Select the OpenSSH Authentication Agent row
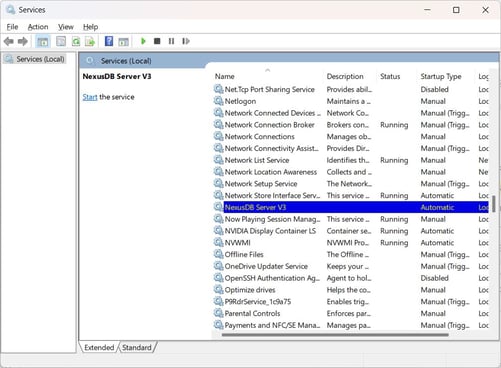This screenshot has height=368, width=501. 351,278
